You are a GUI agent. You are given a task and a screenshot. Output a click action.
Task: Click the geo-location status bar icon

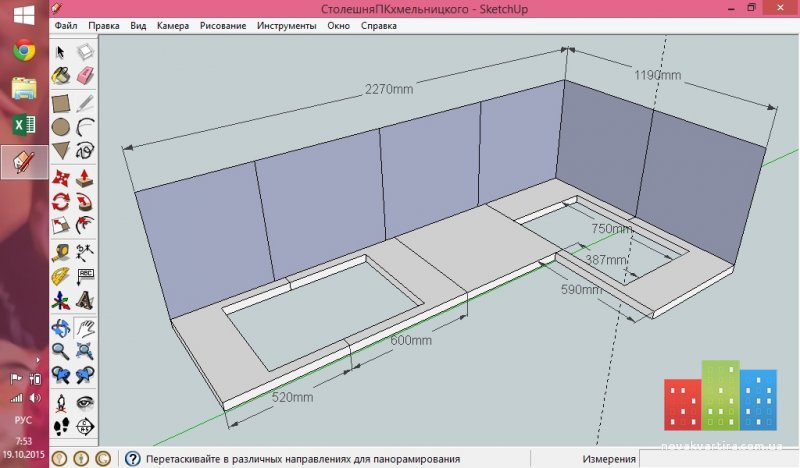click(x=59, y=458)
